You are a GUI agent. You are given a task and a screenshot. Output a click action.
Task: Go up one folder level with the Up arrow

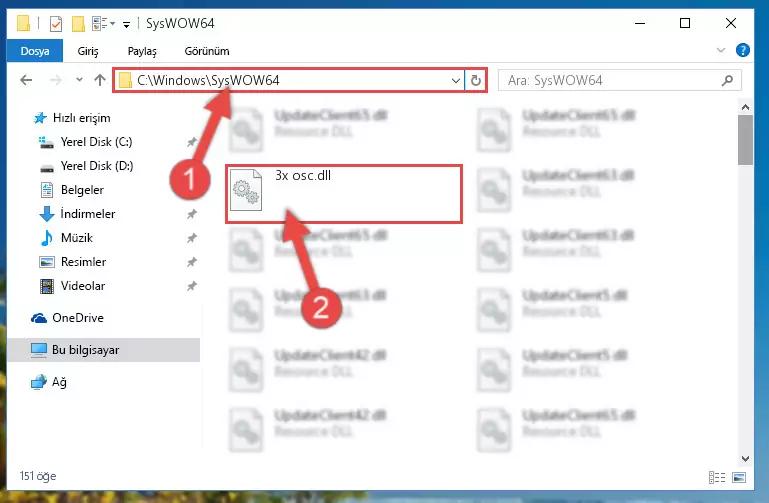[100, 79]
